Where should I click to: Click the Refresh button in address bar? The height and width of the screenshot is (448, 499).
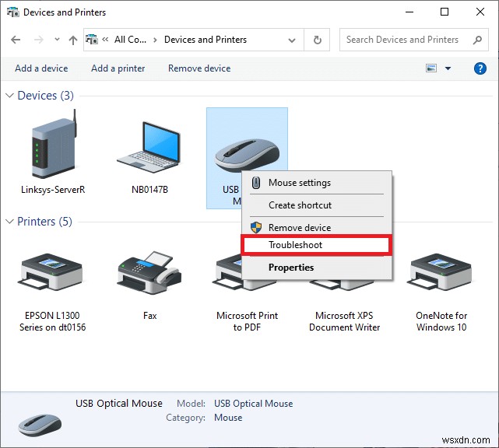(317, 40)
